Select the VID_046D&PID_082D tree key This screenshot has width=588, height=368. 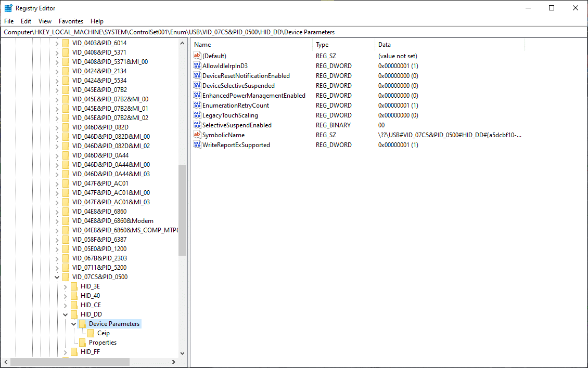point(100,127)
